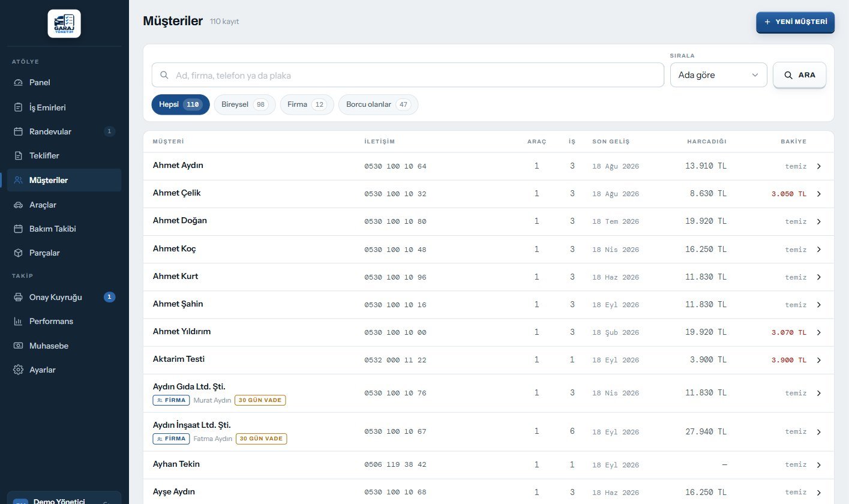Viewport: 849px width, 504px height.
Task: Expand Ahmet Aydın row with chevron
Action: tap(819, 166)
